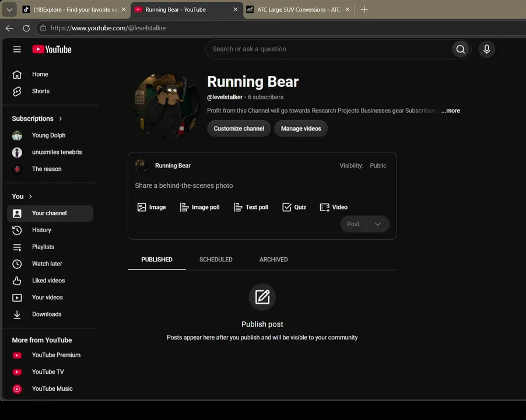Screen dimensions: 526x420
Task: Click Customize channel button
Action: pos(239,128)
